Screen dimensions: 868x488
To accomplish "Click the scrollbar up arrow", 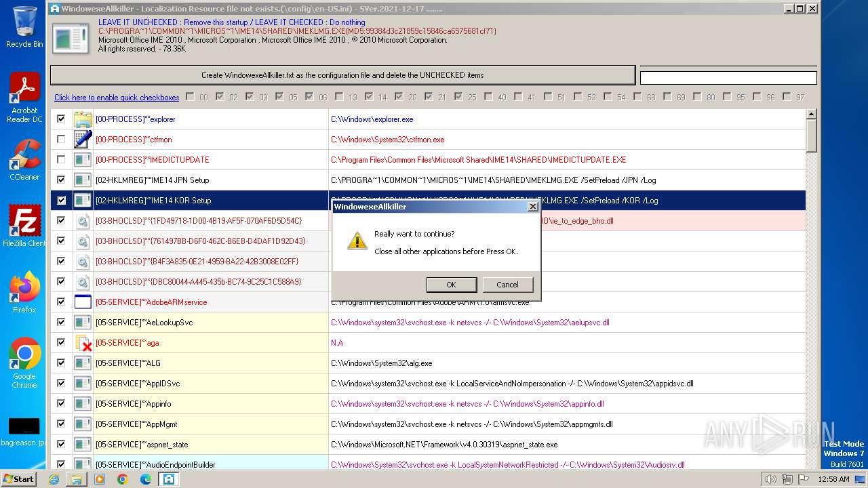I will point(811,115).
